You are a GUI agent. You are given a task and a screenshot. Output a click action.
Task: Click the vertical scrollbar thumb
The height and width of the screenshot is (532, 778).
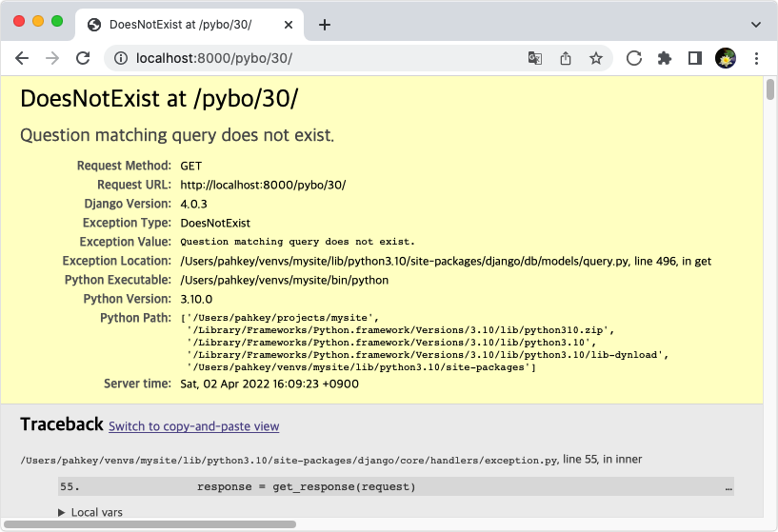coord(770,89)
